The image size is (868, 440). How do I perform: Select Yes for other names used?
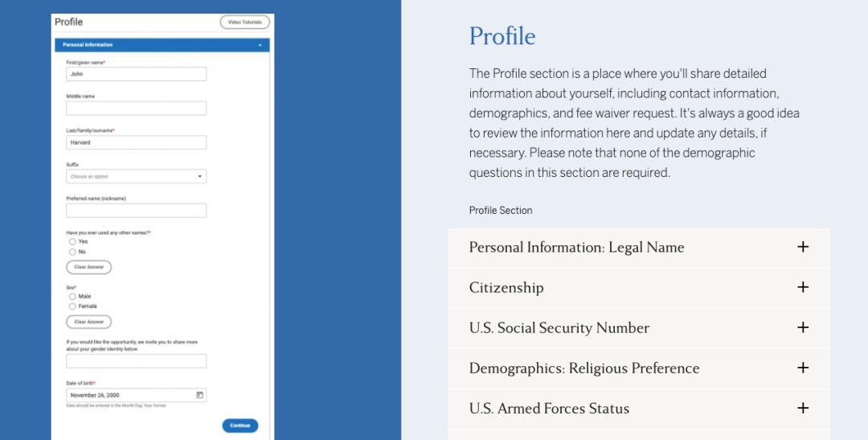pos(72,241)
